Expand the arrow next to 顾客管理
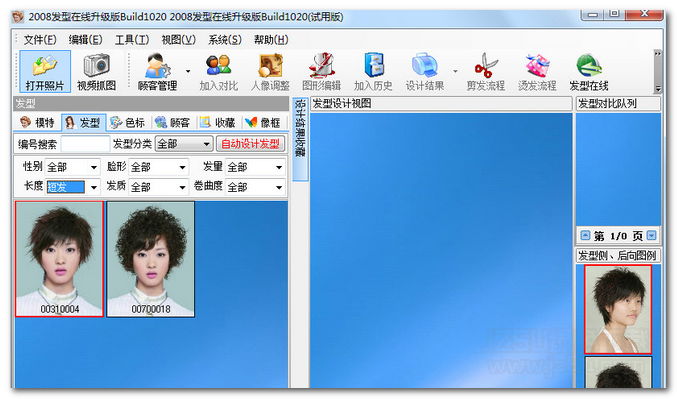Screen dimensions: 677x399 188,71
